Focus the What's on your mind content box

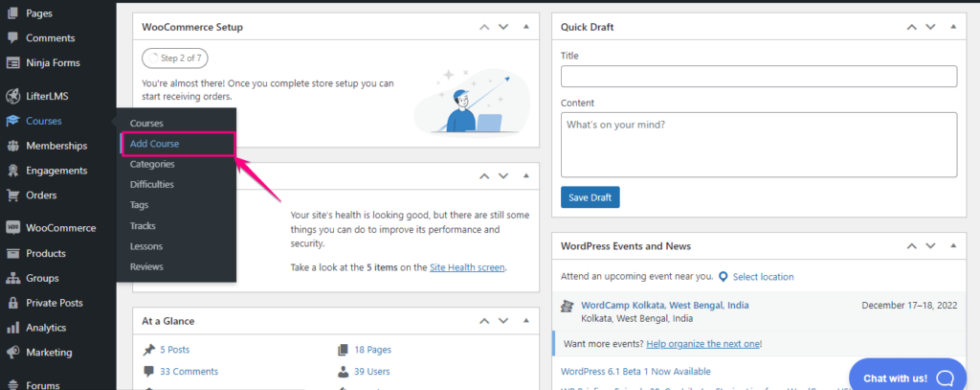tap(759, 145)
